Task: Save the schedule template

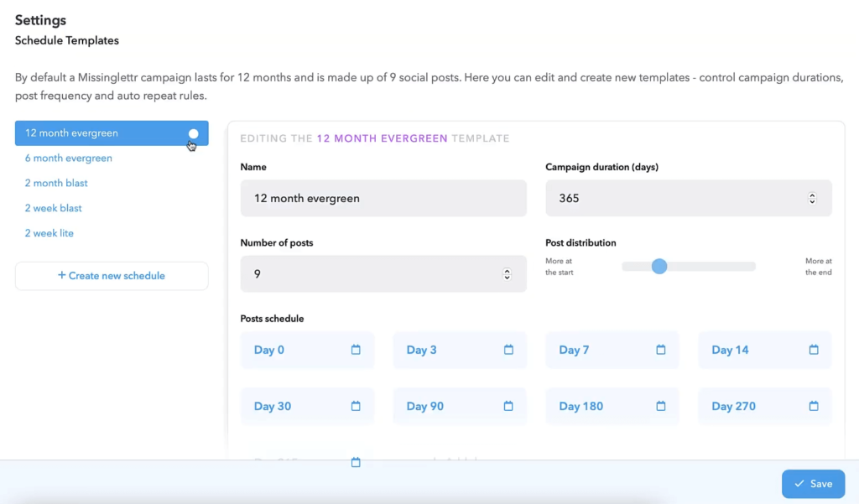Action: [x=813, y=484]
